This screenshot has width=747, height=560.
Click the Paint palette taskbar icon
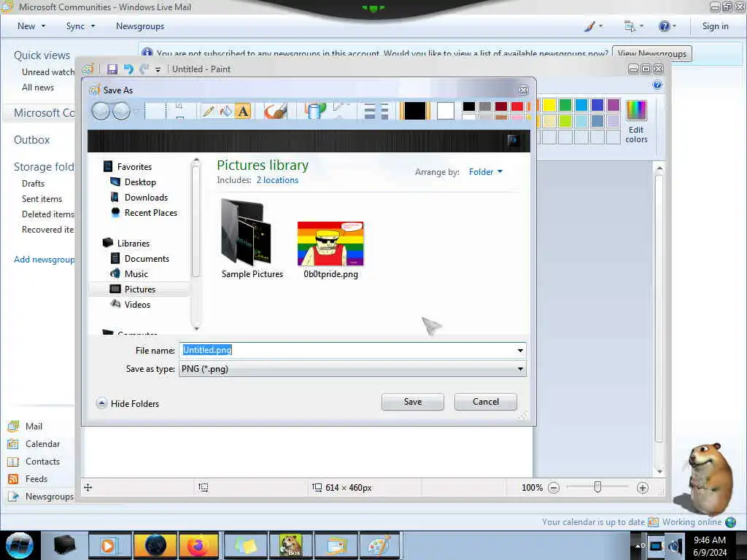(379, 545)
